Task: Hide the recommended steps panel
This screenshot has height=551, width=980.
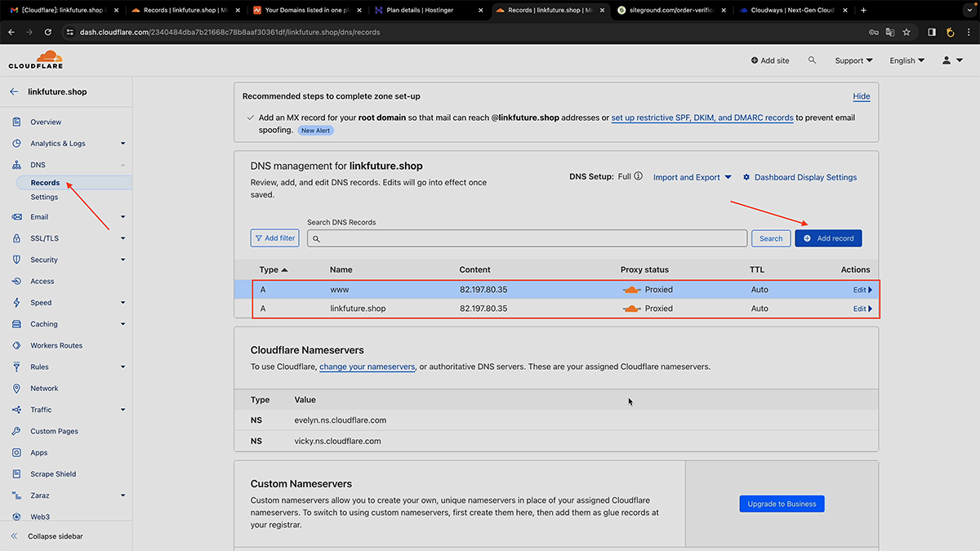Action: tap(862, 96)
